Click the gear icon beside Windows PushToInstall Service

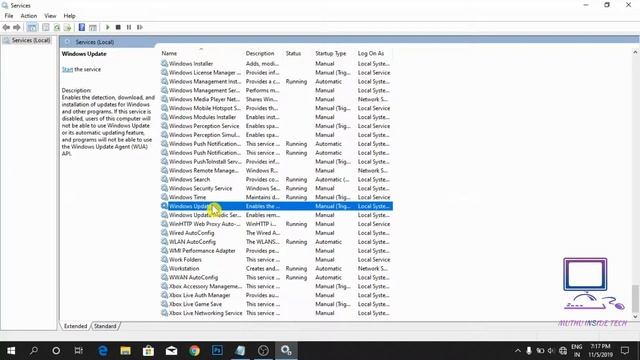pos(164,162)
